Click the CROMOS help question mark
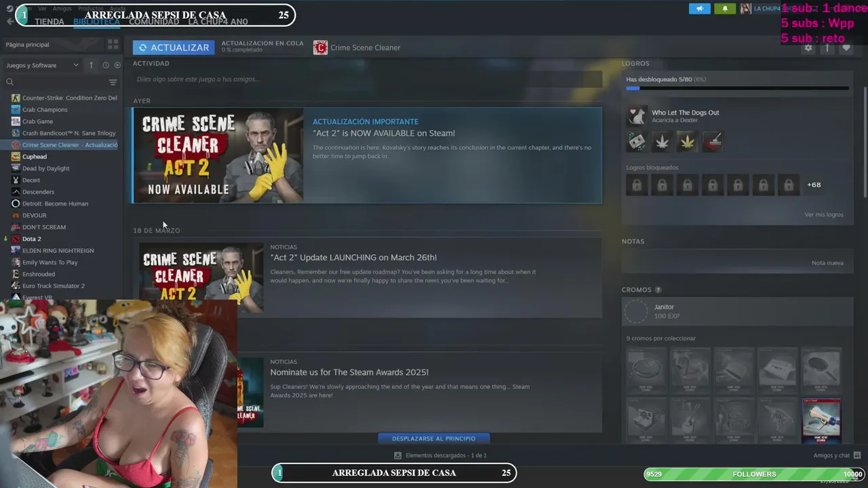The height and width of the screenshot is (488, 868). pyautogui.click(x=658, y=290)
